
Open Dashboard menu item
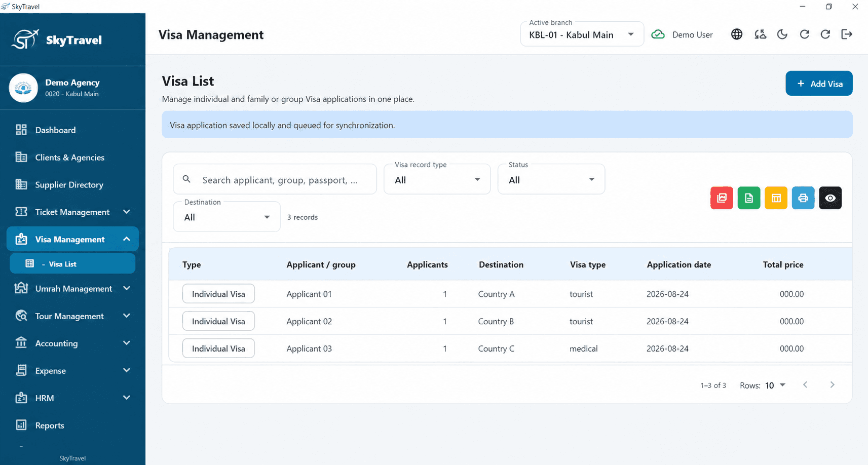pos(72,130)
